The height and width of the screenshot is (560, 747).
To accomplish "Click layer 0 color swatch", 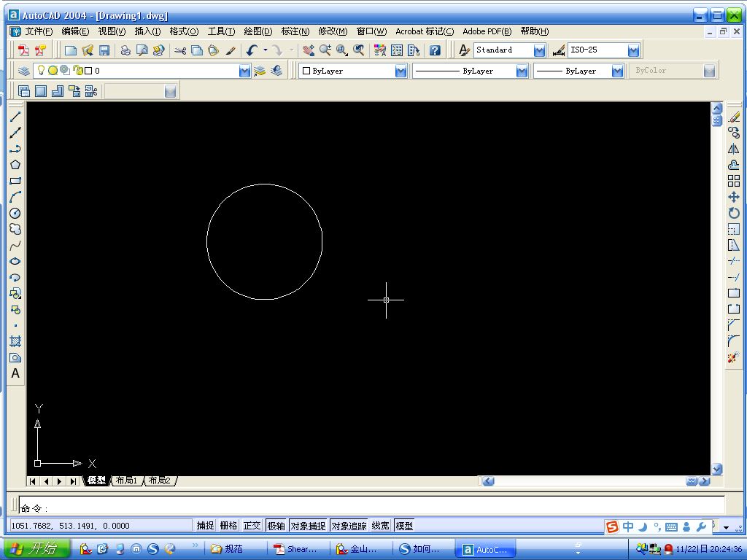I will pyautogui.click(x=88, y=71).
